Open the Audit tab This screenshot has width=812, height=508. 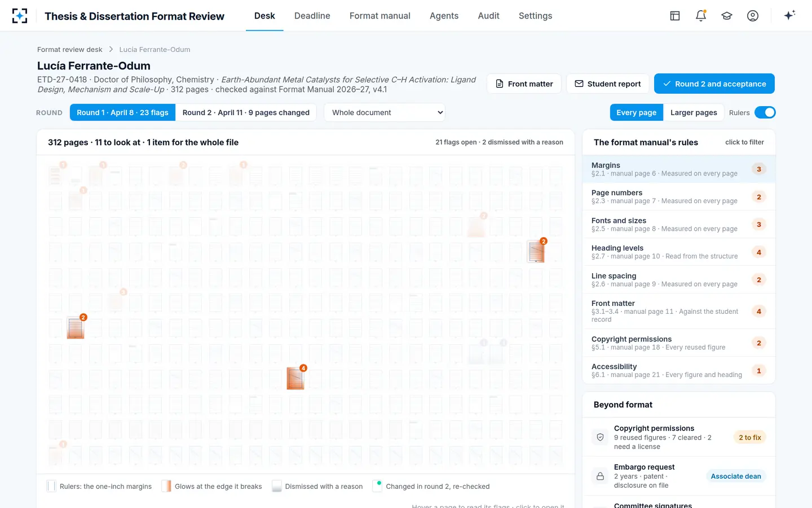(488, 16)
